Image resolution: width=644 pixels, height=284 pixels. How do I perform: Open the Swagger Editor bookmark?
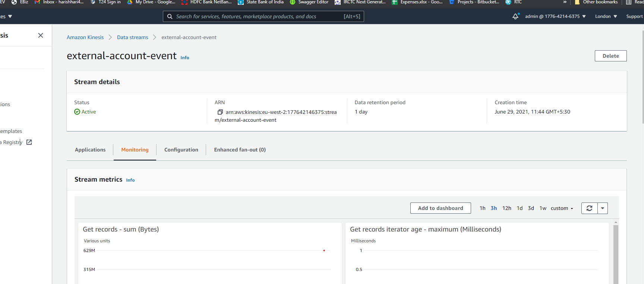(309, 2)
